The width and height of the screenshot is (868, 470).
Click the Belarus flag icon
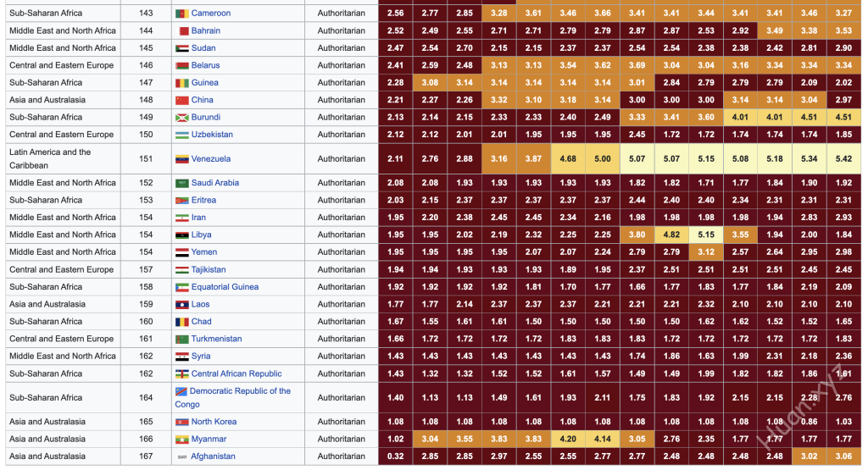tap(181, 65)
